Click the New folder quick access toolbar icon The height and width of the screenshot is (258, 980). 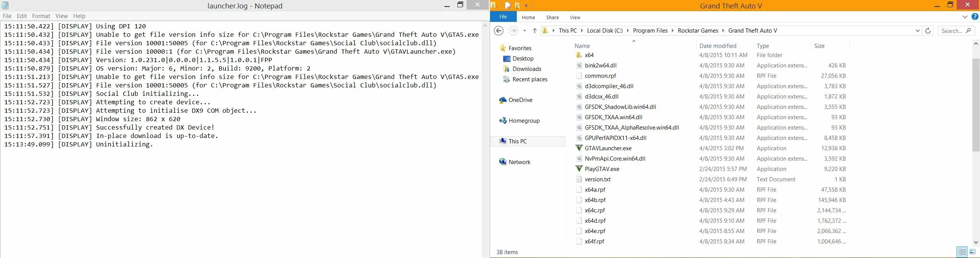(518, 5)
